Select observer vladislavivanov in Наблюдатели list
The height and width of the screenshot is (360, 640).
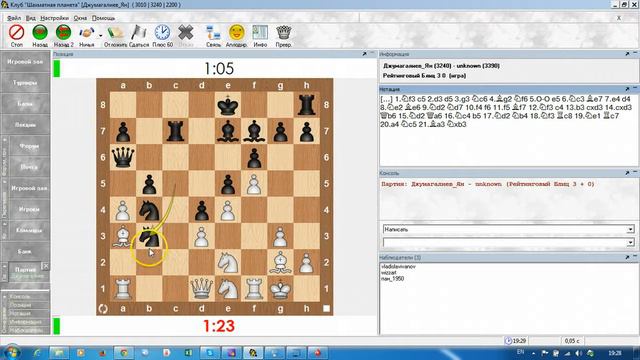(398, 267)
